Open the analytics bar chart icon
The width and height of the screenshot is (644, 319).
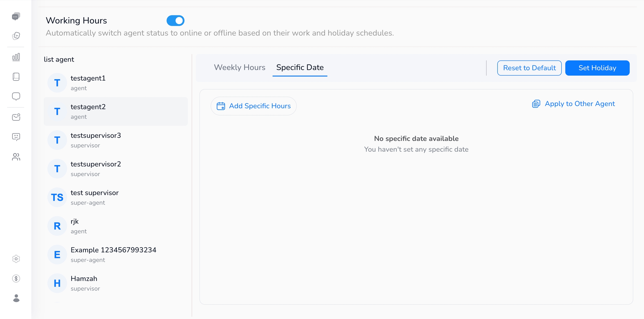pyautogui.click(x=16, y=57)
